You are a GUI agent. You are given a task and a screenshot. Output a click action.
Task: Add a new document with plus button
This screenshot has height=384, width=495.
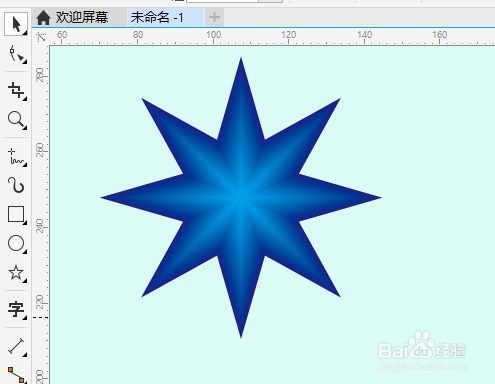214,17
